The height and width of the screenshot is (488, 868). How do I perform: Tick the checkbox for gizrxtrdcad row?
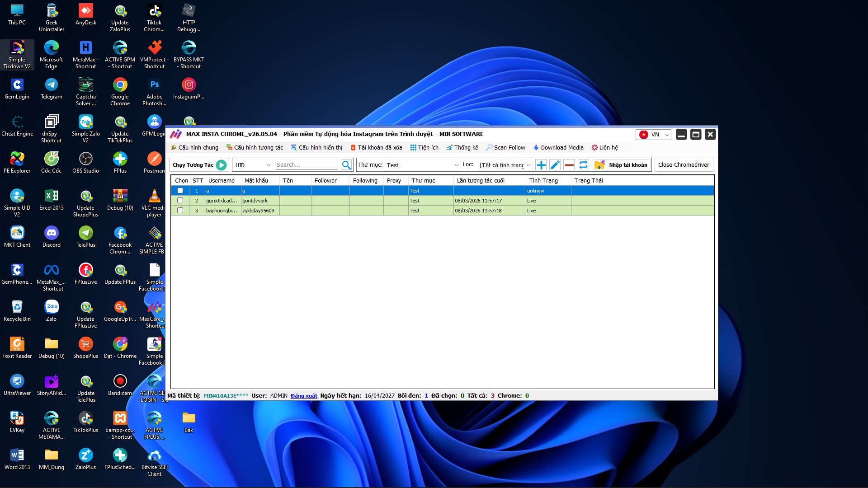coord(180,201)
